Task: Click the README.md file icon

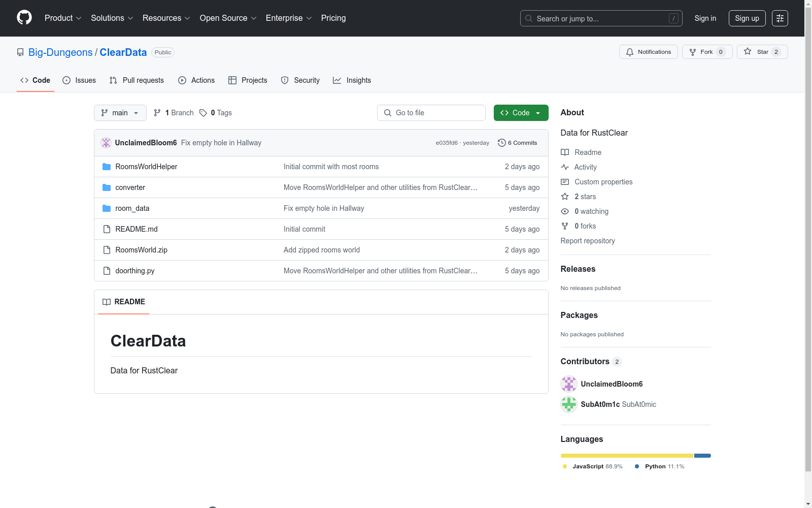Action: point(107,229)
